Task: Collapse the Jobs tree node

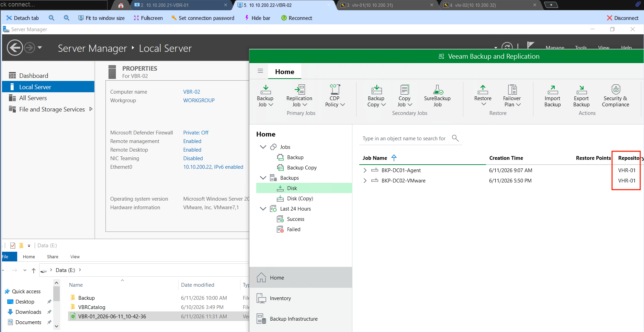Action: click(263, 147)
